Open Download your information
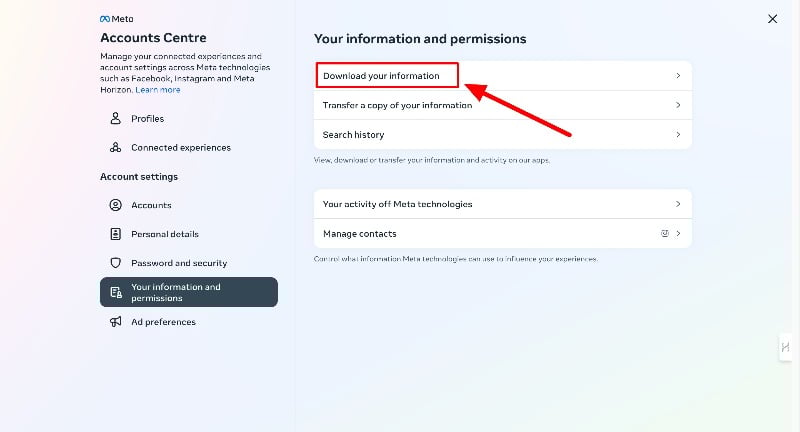The width and height of the screenshot is (800, 432). tap(381, 76)
